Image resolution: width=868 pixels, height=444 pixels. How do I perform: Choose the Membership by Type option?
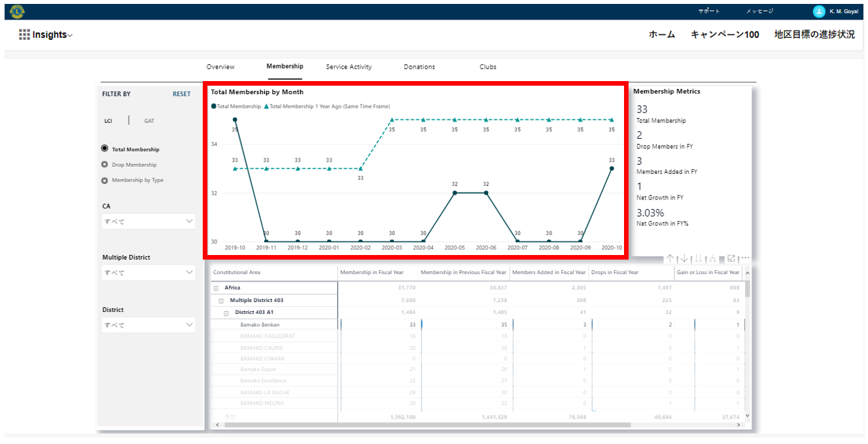tap(105, 180)
